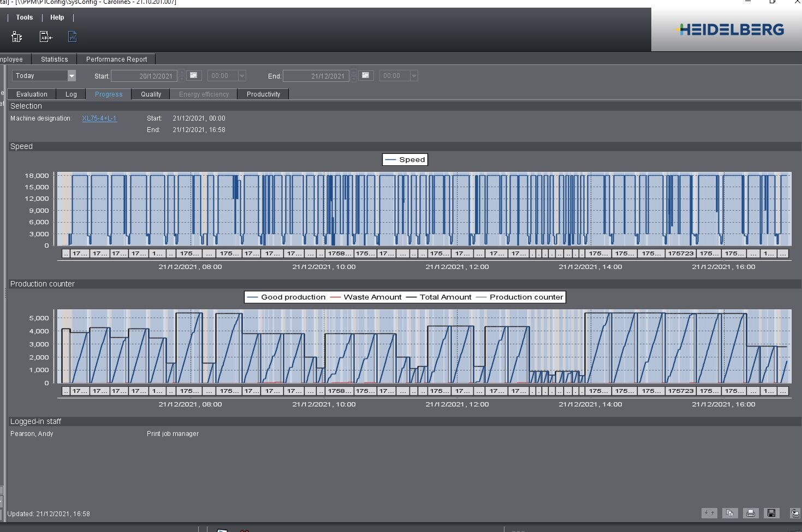The height and width of the screenshot is (532, 802).
Task: Expand the Today period dropdown
Action: click(71, 76)
